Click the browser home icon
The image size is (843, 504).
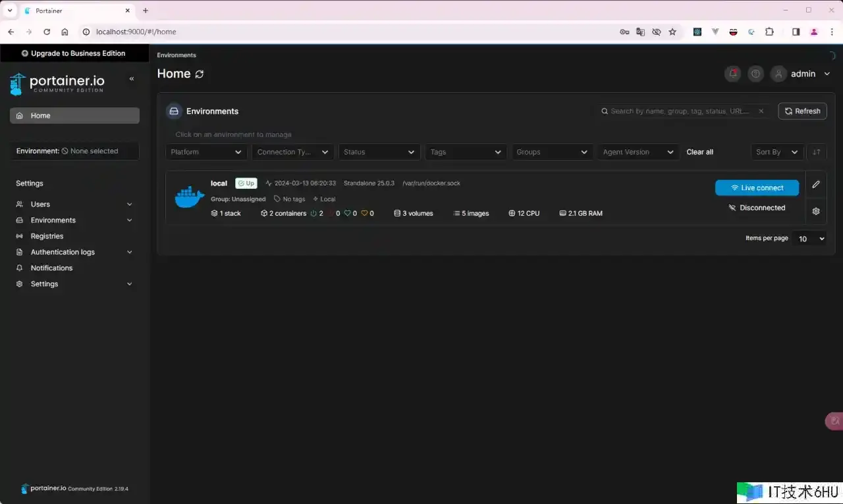[65, 32]
